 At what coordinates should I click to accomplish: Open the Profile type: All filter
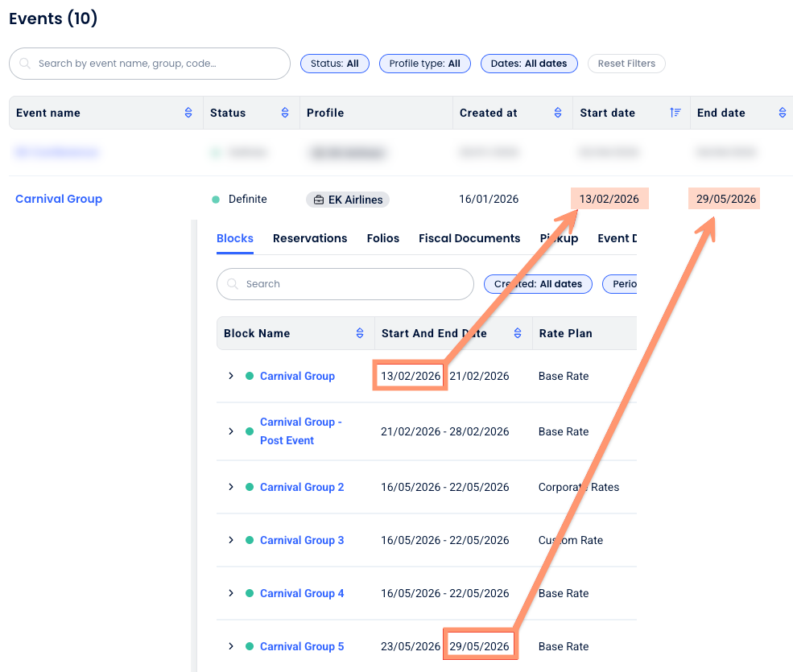pyautogui.click(x=424, y=64)
